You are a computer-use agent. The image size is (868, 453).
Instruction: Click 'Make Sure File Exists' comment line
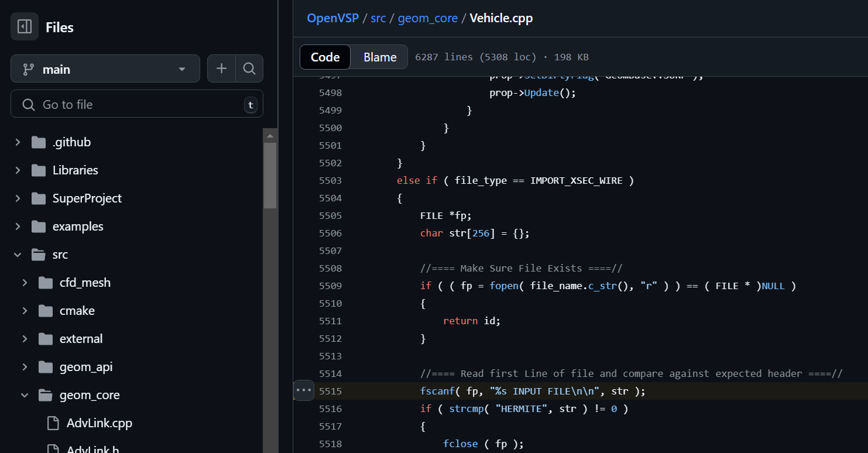(521, 268)
